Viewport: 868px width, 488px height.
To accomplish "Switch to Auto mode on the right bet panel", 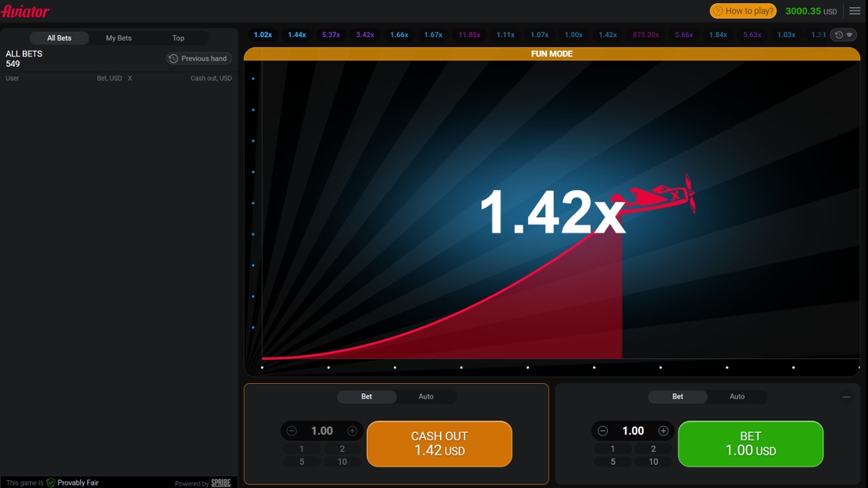I will (x=737, y=396).
